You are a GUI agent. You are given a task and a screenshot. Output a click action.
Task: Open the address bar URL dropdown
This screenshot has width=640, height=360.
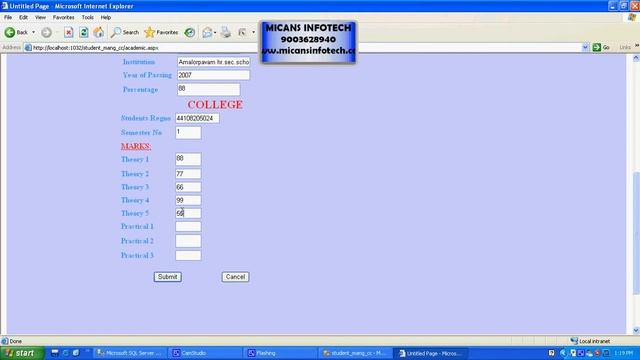pos(585,47)
